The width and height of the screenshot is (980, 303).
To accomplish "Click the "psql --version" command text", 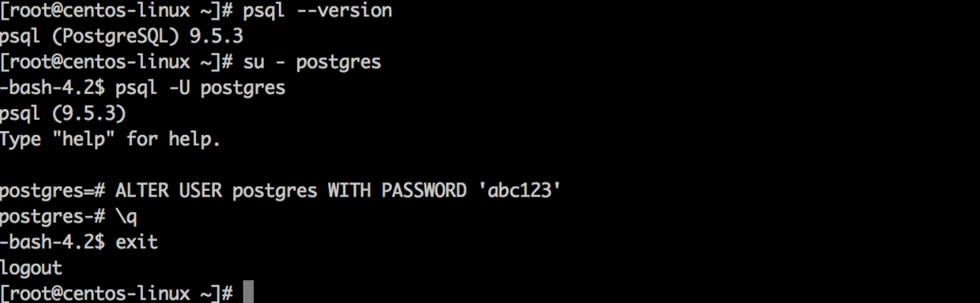I will (318, 11).
